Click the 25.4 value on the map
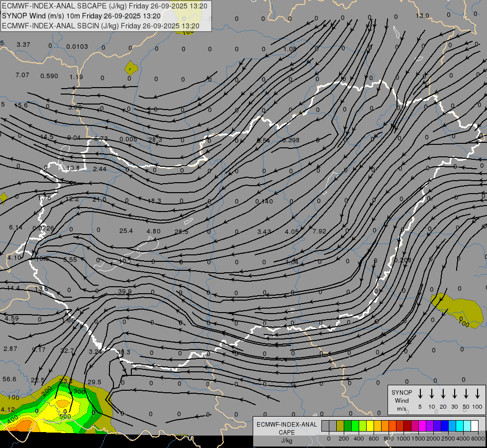 pyautogui.click(x=126, y=230)
